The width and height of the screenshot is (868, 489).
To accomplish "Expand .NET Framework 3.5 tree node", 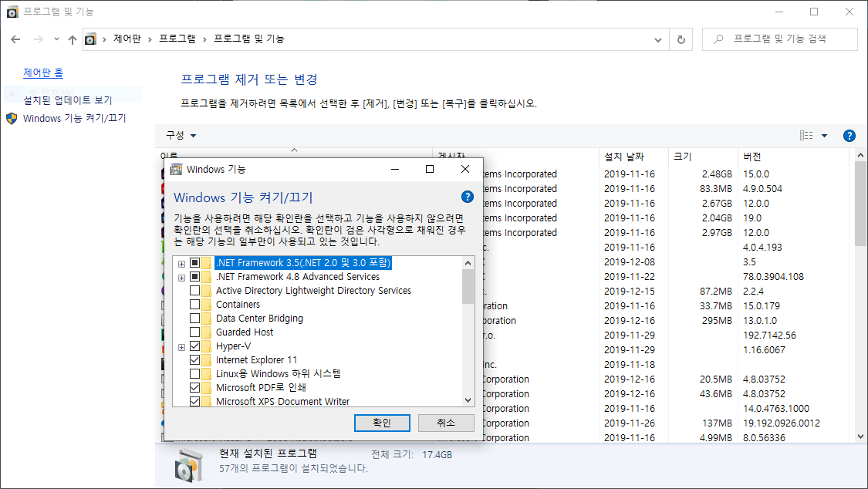I will [181, 264].
